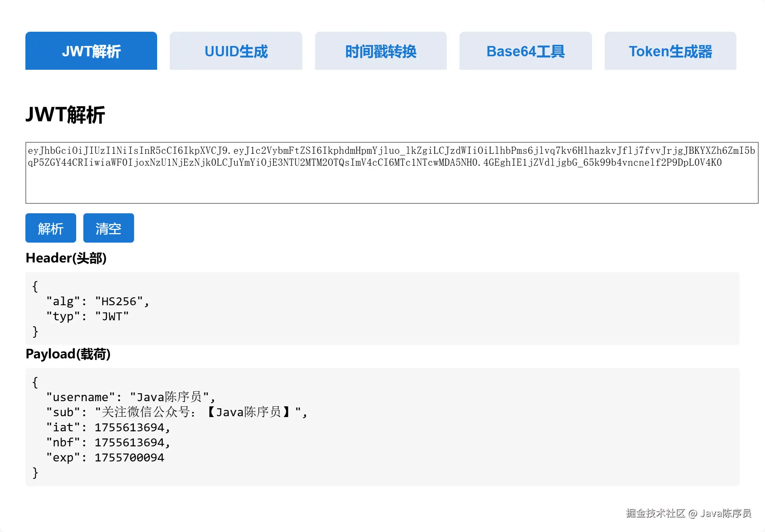Open the Token生成器 tab

click(670, 51)
